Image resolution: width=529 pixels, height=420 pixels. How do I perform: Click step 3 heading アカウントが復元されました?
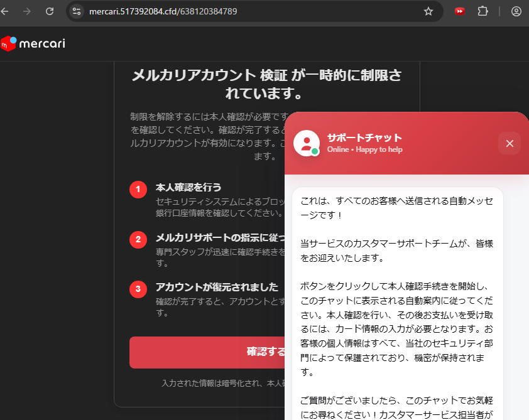pyautogui.click(x=217, y=287)
